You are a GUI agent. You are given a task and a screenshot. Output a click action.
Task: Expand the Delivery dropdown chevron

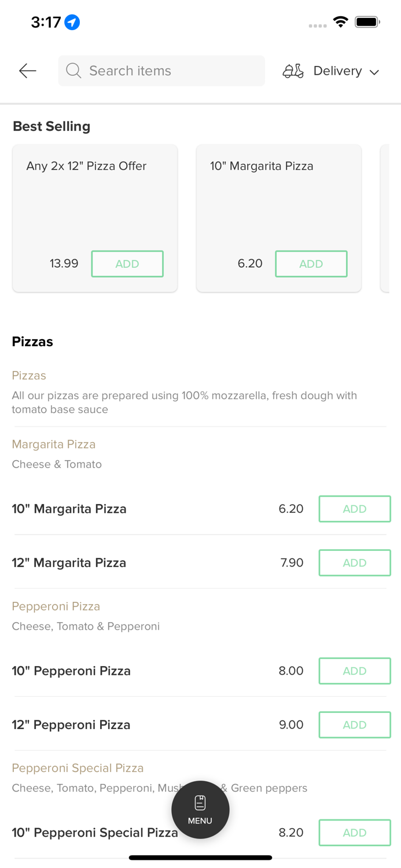coord(374,72)
